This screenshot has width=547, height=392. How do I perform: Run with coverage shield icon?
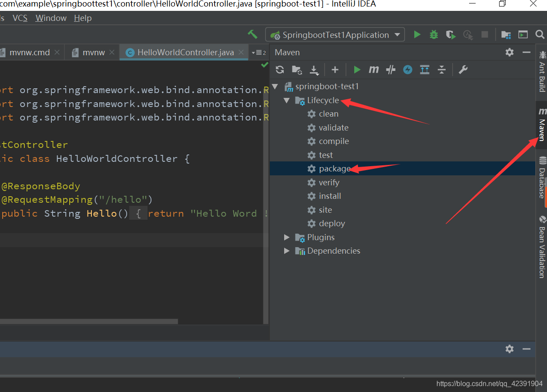coord(450,35)
